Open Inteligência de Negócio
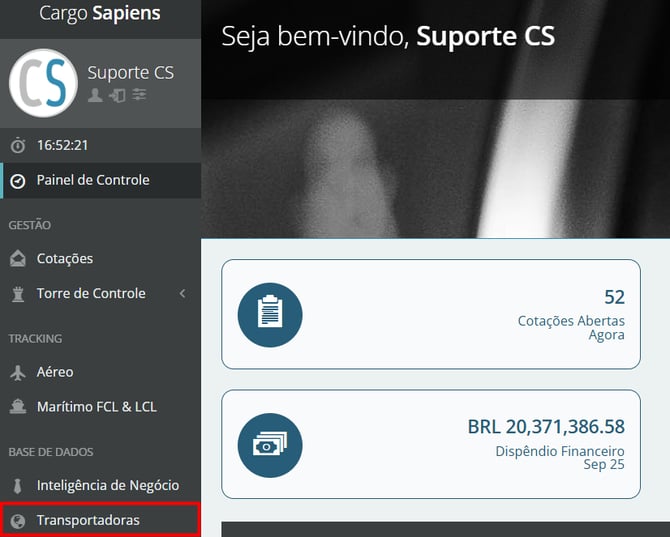 tap(108, 485)
